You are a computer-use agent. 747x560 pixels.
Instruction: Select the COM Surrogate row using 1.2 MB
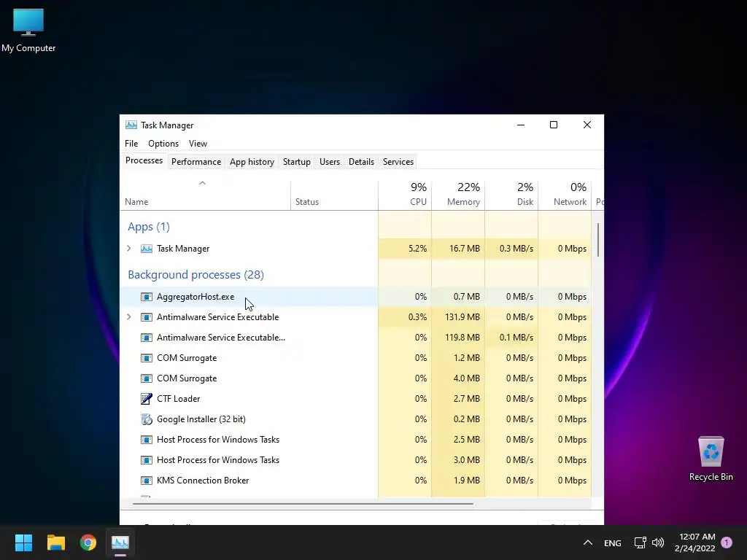(355, 358)
